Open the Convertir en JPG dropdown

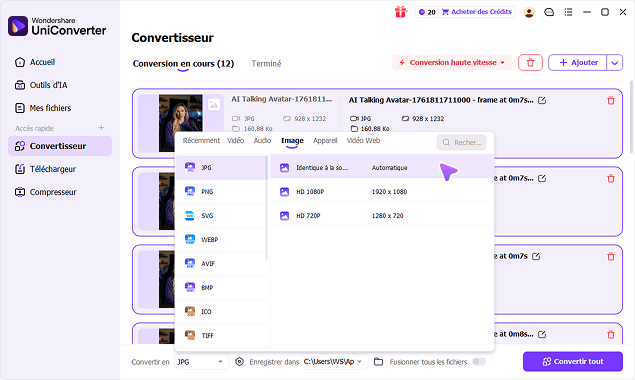[x=201, y=362]
